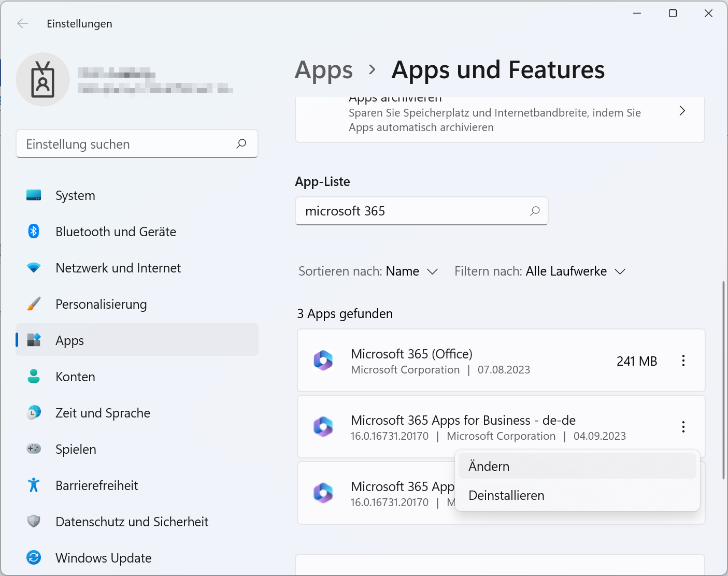The width and height of the screenshot is (728, 576).
Task: Expand Filtern nach Alle Laufwerke dropdown
Action: click(x=540, y=271)
